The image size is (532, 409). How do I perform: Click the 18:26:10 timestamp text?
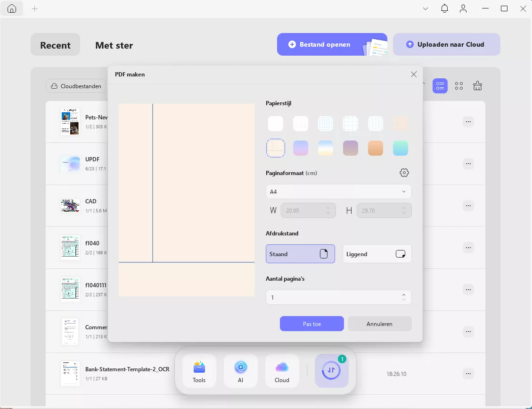[x=396, y=374]
